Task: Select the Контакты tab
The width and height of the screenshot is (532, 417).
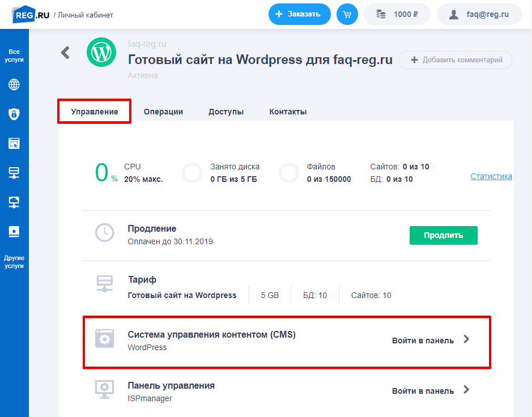Action: tap(288, 112)
